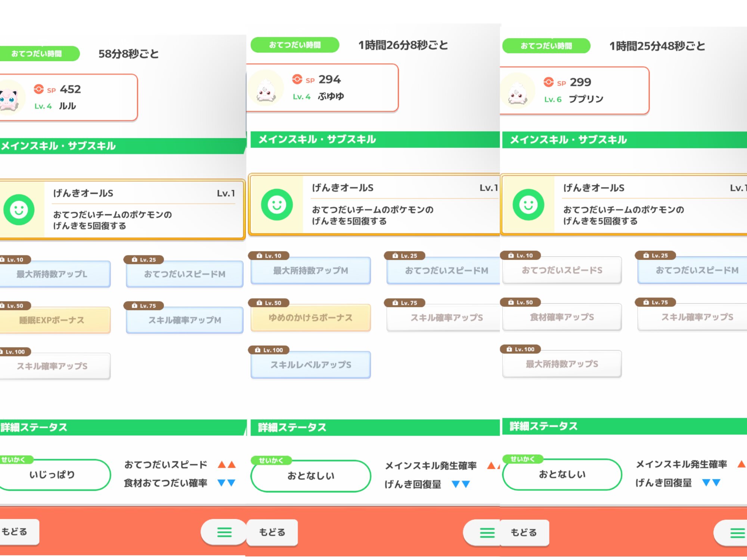Select the locked 食材確率アップS sub skill
Screen dimensions: 747x560
tap(562, 317)
